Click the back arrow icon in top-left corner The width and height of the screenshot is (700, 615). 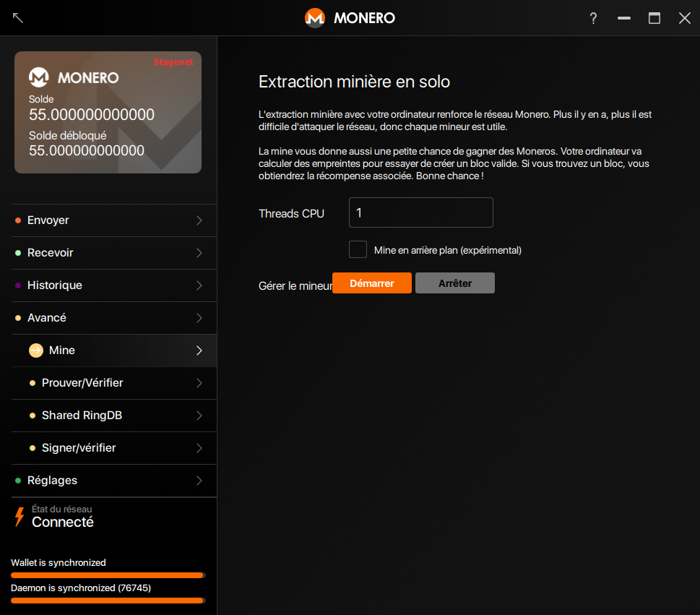click(18, 18)
